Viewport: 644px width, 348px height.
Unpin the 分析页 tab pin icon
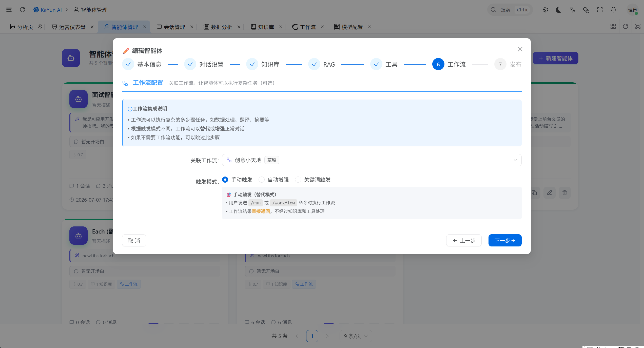[x=40, y=27]
